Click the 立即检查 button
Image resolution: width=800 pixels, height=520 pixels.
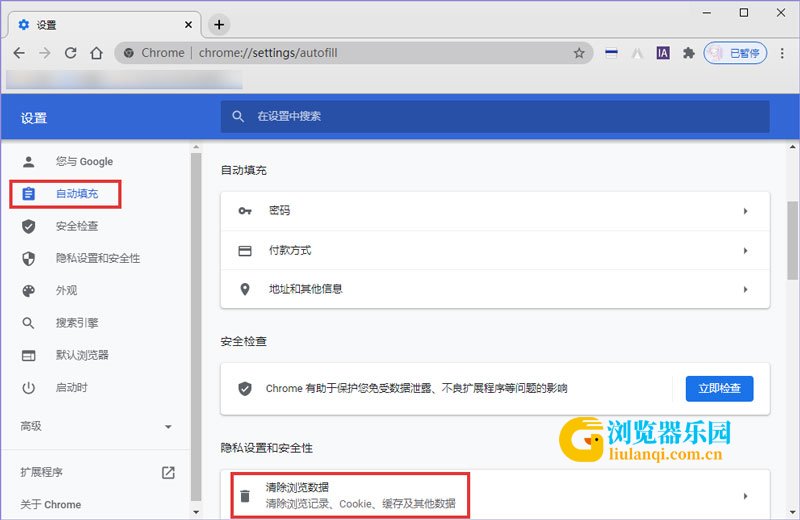[719, 389]
